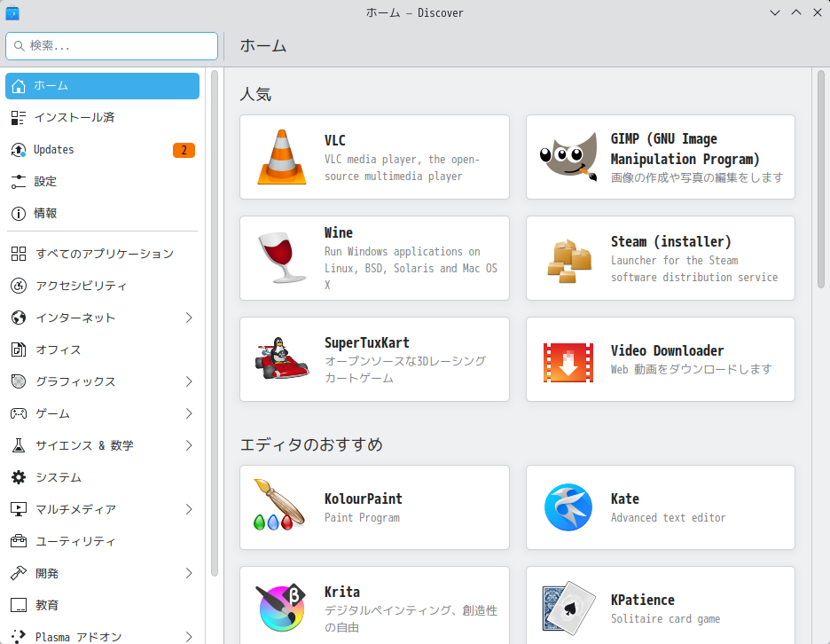Viewport: 830px width, 644px height.
Task: Click the SuperTuxKart kart icon
Action: 282,358
